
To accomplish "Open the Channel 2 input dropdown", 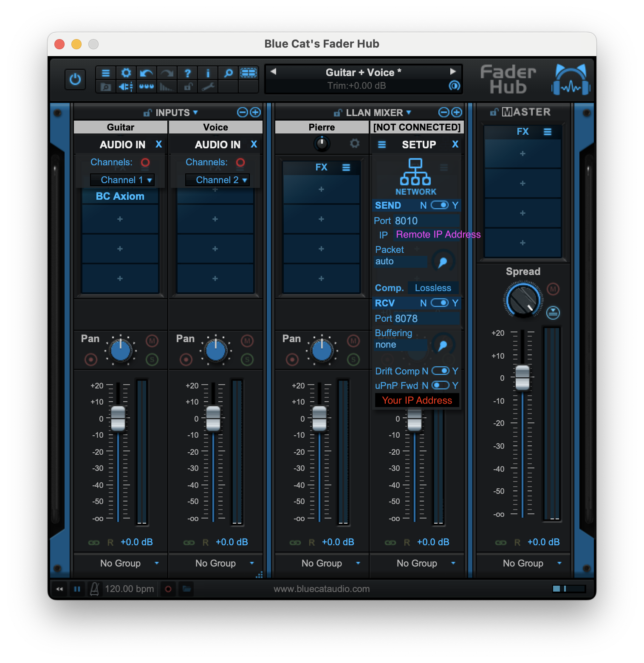I will pos(217,180).
